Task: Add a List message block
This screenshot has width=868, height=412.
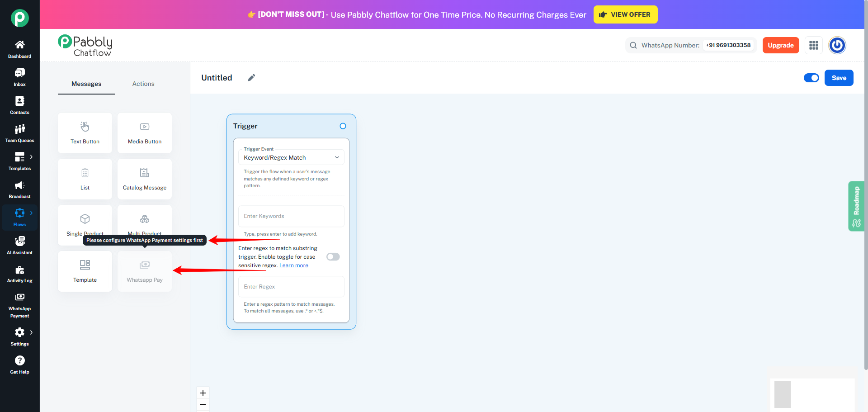Action: [85, 179]
